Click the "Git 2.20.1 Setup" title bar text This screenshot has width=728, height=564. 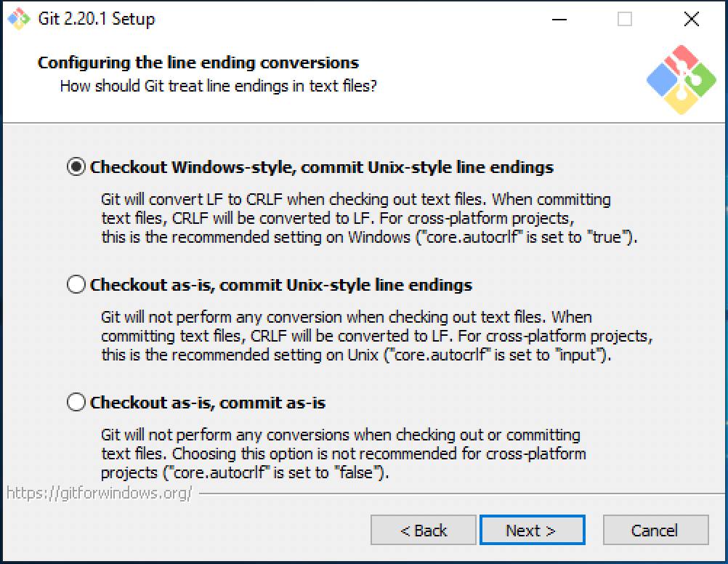click(x=96, y=19)
